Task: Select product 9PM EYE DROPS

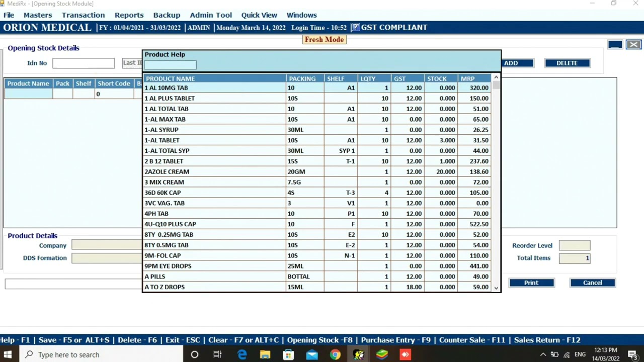Action: coord(317,266)
